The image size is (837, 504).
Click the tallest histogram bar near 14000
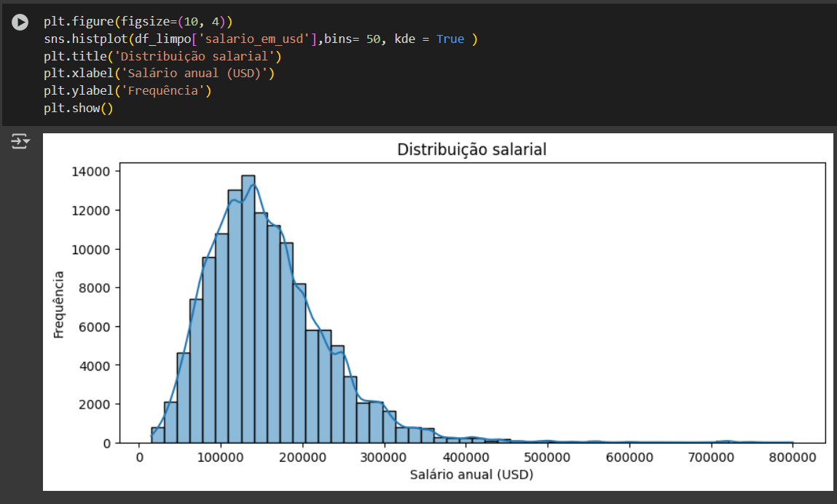point(248,306)
